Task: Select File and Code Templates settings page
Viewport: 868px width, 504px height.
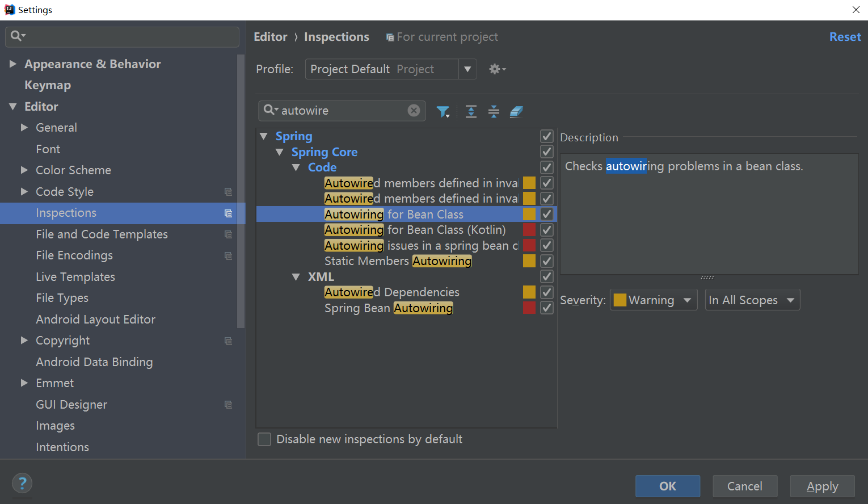Action: coord(102,234)
